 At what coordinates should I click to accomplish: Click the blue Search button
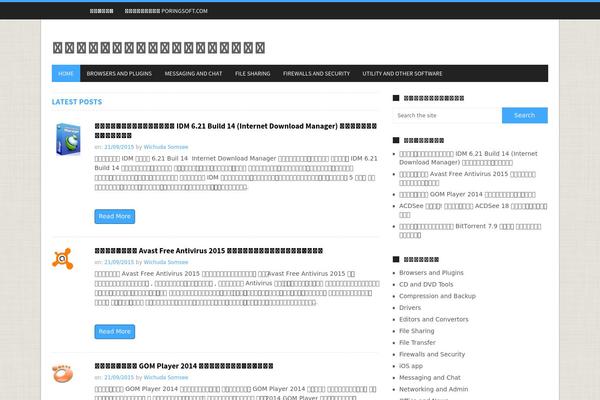click(x=525, y=115)
